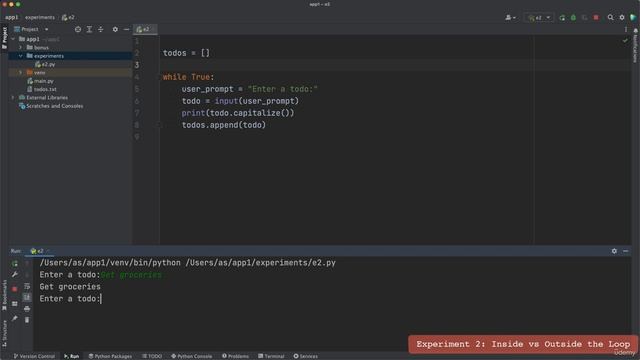Screen dimensions: 640x360
Task: Toggle Structure side tool window
Action: point(4,333)
